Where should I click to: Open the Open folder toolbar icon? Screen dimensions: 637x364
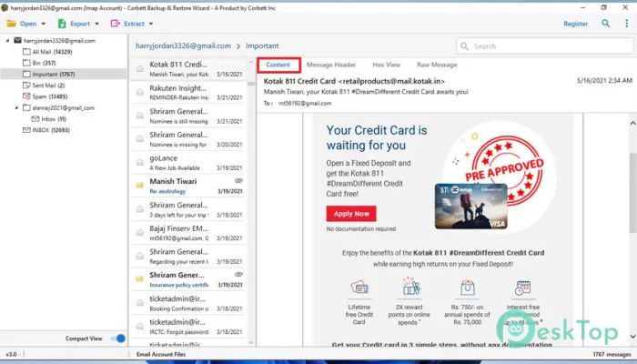click(11, 24)
